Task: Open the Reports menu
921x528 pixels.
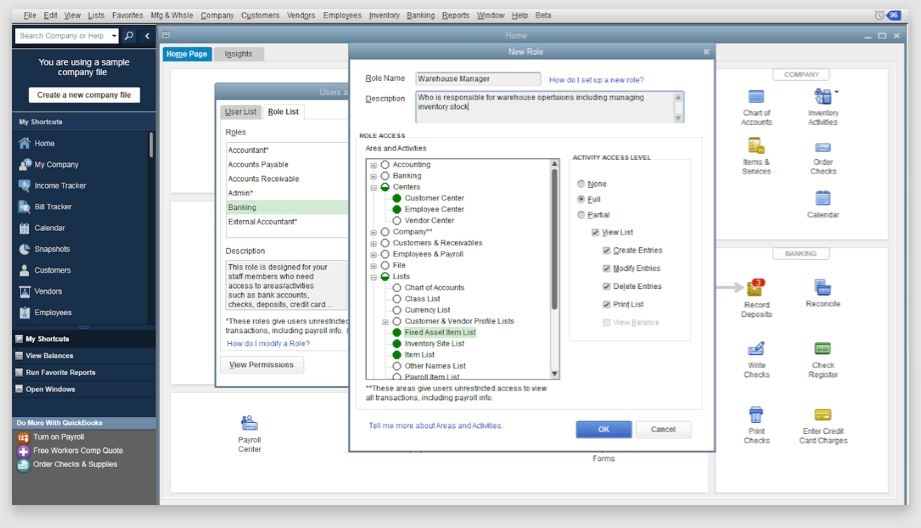Action: point(455,15)
